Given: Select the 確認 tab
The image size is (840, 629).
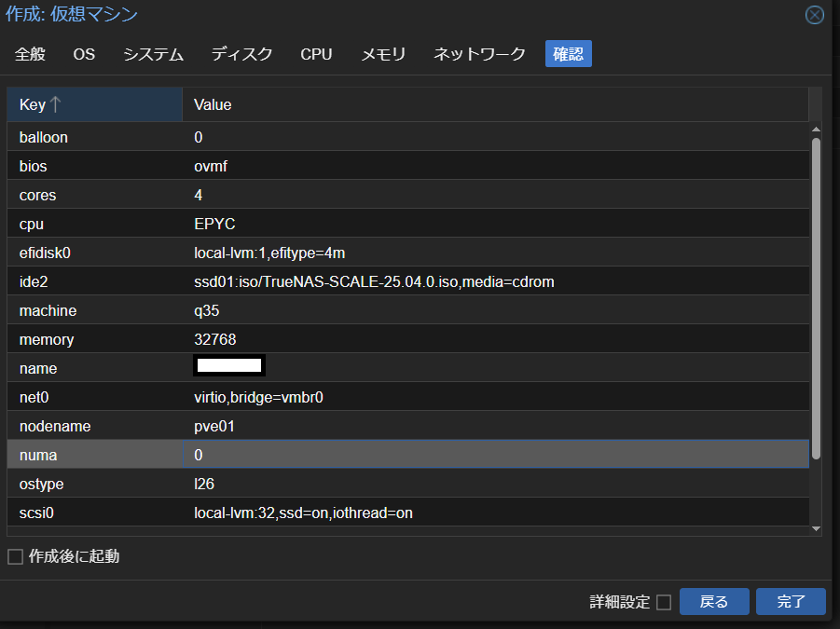Looking at the screenshot, I should click(x=569, y=54).
